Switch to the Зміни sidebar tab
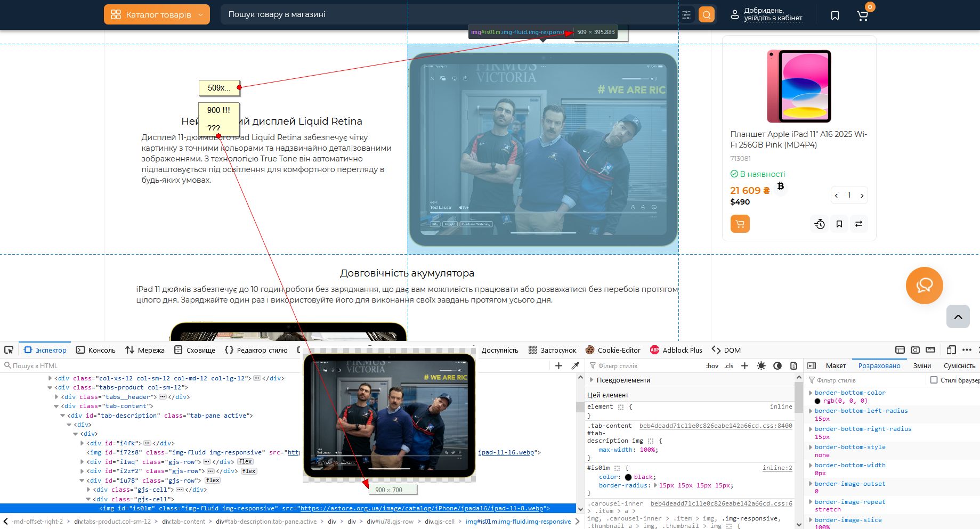The height and width of the screenshot is (529, 980). [x=922, y=365]
